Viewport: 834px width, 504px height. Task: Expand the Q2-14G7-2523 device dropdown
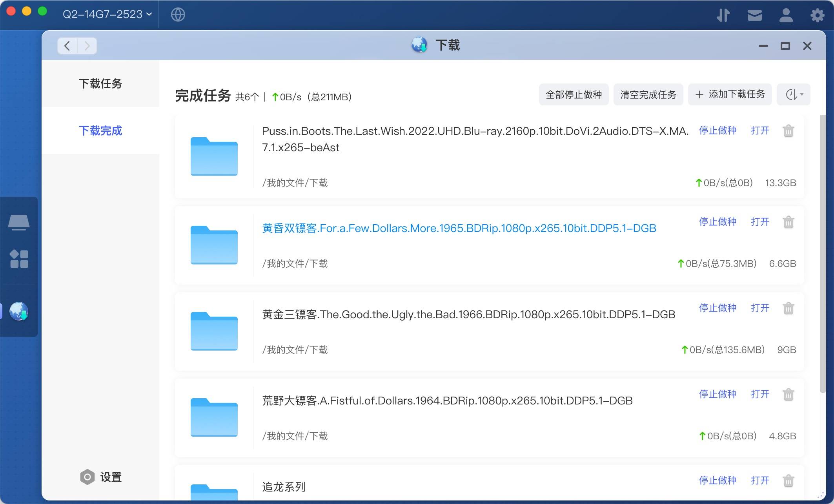point(107,14)
